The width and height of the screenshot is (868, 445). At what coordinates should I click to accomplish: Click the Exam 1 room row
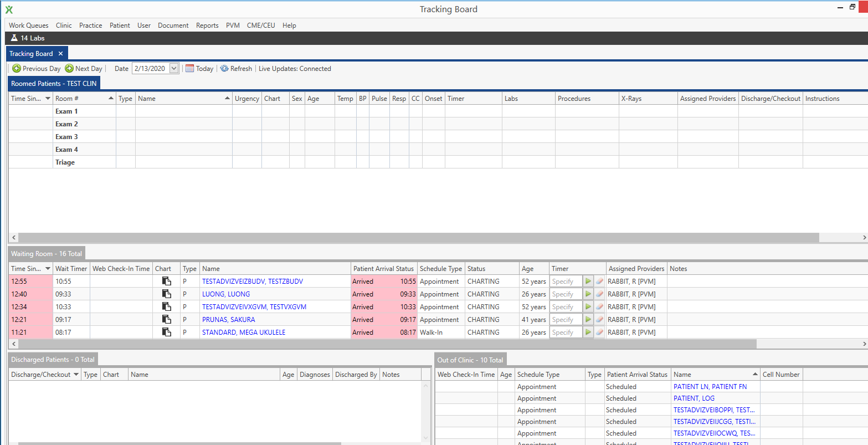tap(438, 111)
